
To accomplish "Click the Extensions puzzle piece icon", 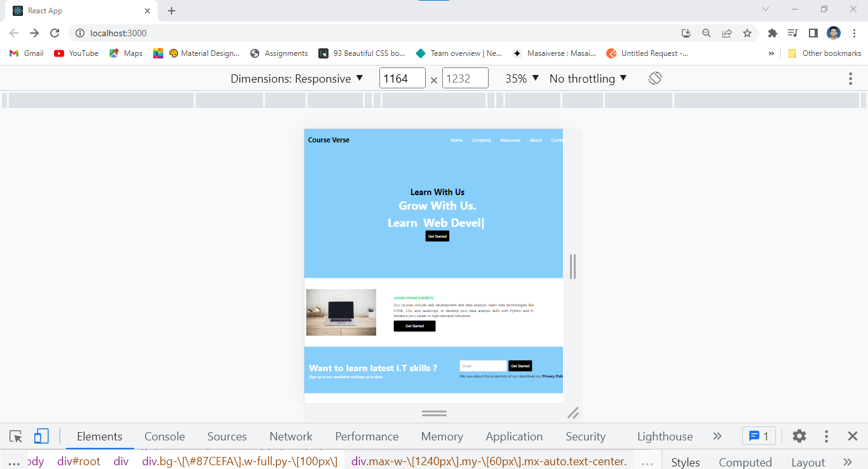I will click(x=772, y=32).
